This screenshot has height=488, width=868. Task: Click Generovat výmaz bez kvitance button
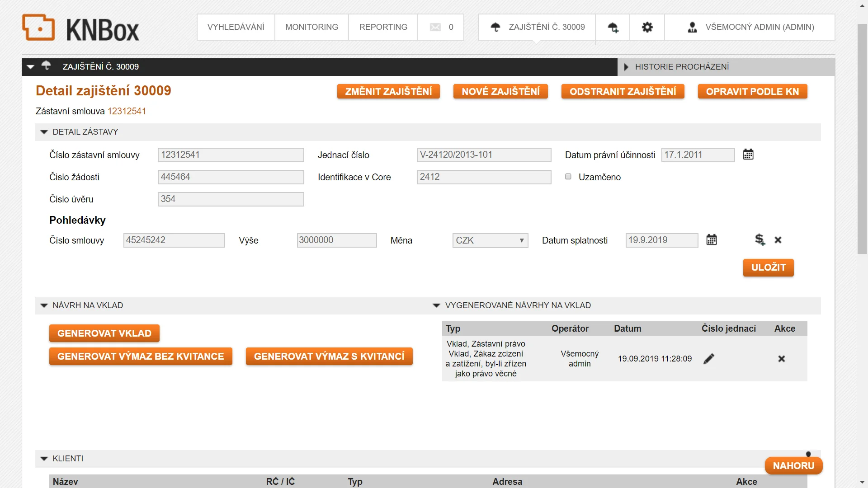click(141, 357)
